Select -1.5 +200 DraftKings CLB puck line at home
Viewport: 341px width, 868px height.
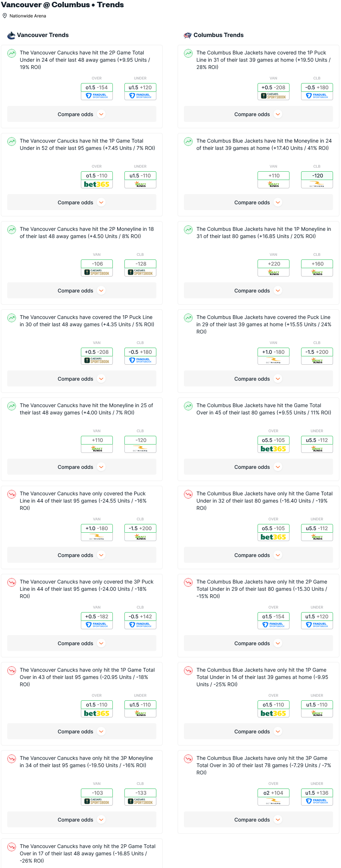(x=317, y=356)
